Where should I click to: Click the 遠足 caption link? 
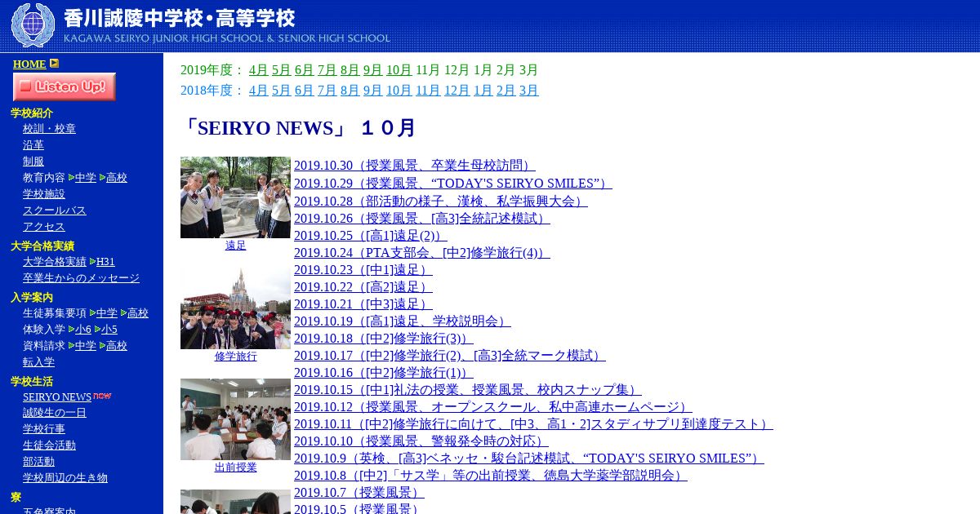click(235, 246)
